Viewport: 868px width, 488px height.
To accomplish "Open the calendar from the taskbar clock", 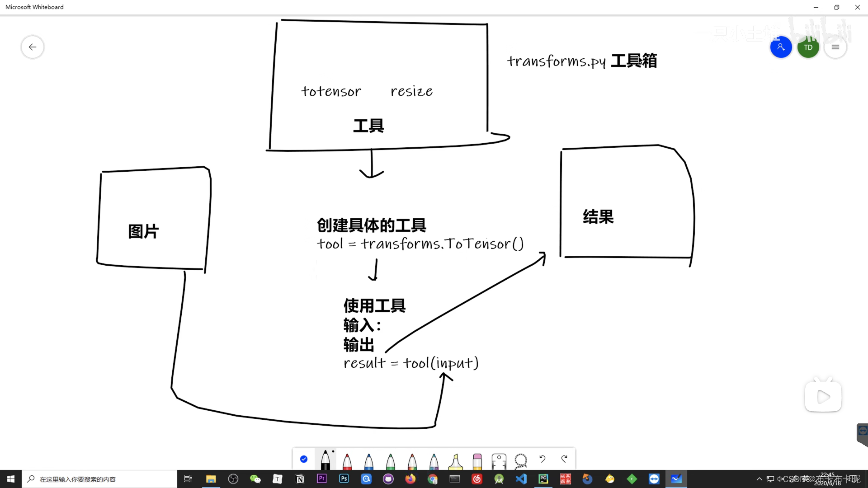I will pyautogui.click(x=828, y=479).
